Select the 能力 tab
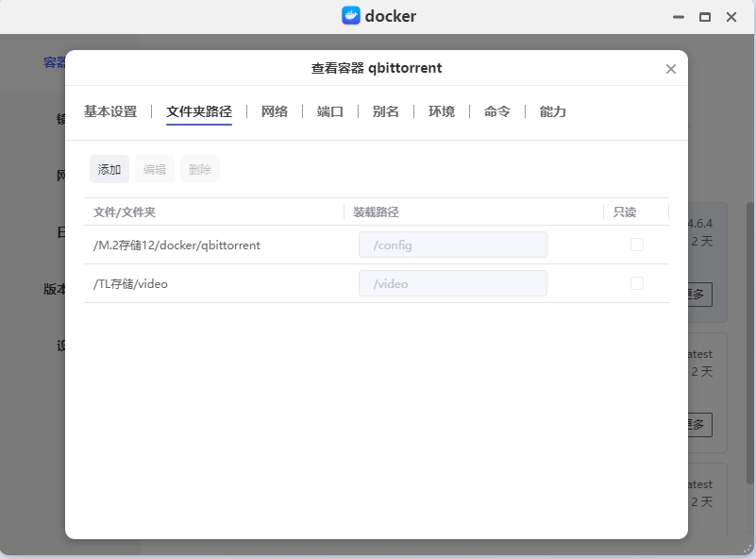The width and height of the screenshot is (756, 559). pos(553,111)
